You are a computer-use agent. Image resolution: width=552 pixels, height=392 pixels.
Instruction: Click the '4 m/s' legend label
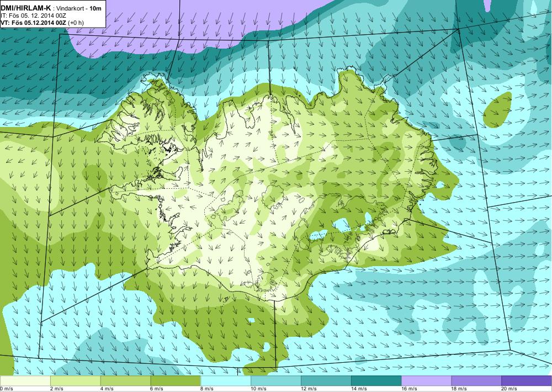(108, 389)
